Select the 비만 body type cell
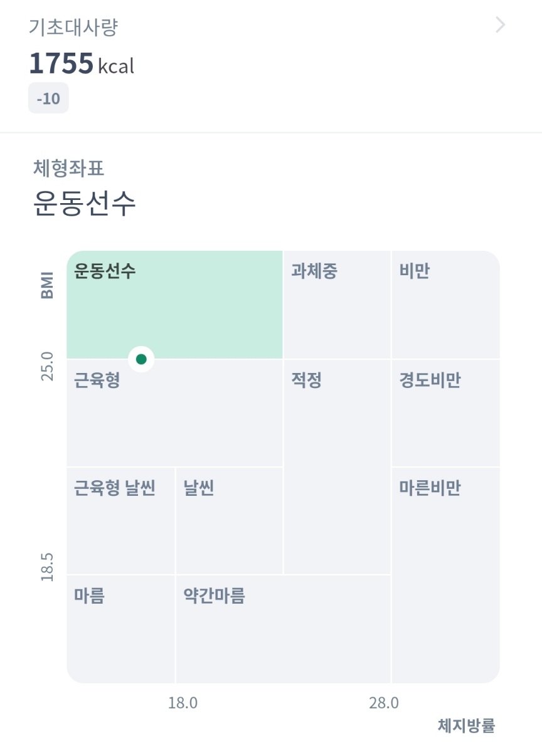This screenshot has height=756, width=542. [x=445, y=305]
